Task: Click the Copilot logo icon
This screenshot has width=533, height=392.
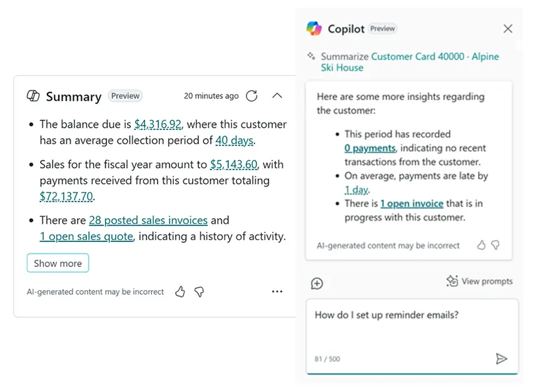Action: coord(314,29)
